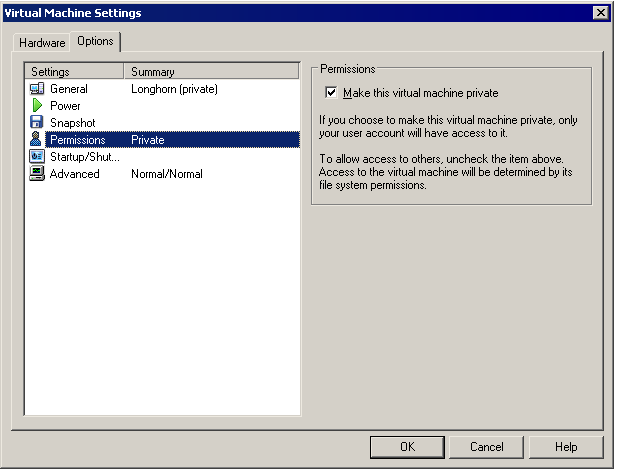Choose the Power entry in settings list
The width and height of the screenshot is (618, 471).
(65, 106)
